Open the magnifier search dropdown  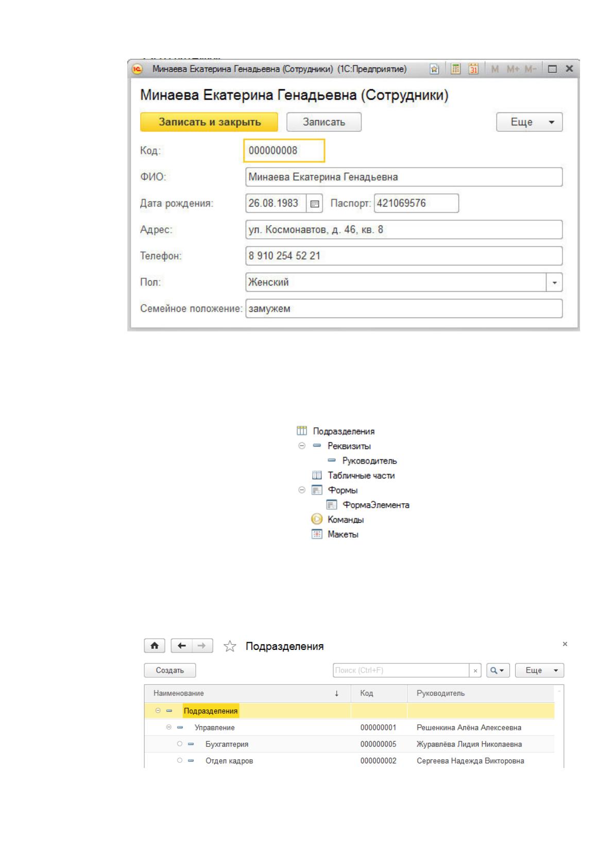pyautogui.click(x=497, y=671)
